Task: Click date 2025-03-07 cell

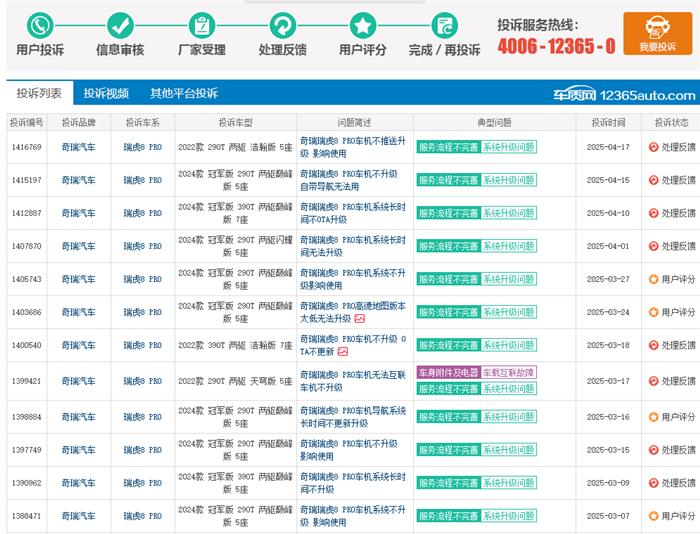Action: [608, 516]
